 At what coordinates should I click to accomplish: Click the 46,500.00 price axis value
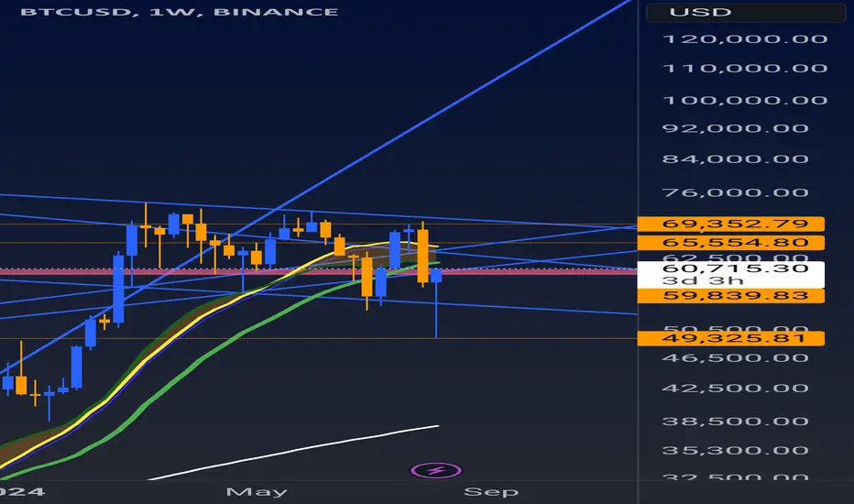point(735,358)
